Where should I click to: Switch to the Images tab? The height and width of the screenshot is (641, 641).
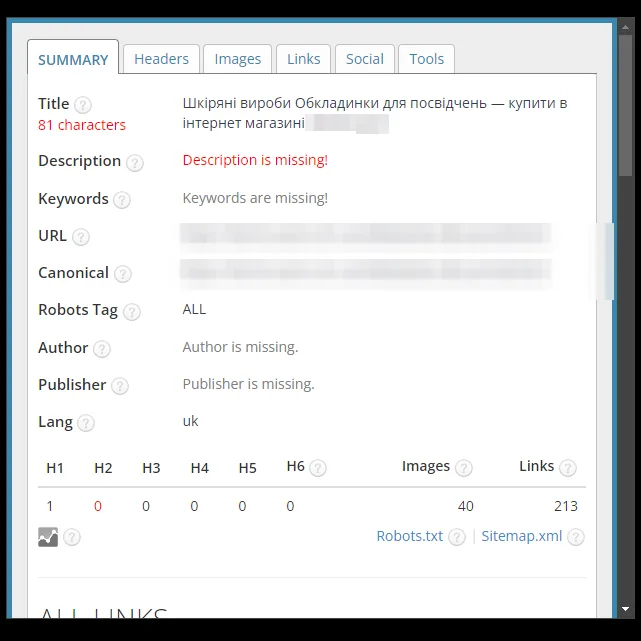(x=238, y=59)
